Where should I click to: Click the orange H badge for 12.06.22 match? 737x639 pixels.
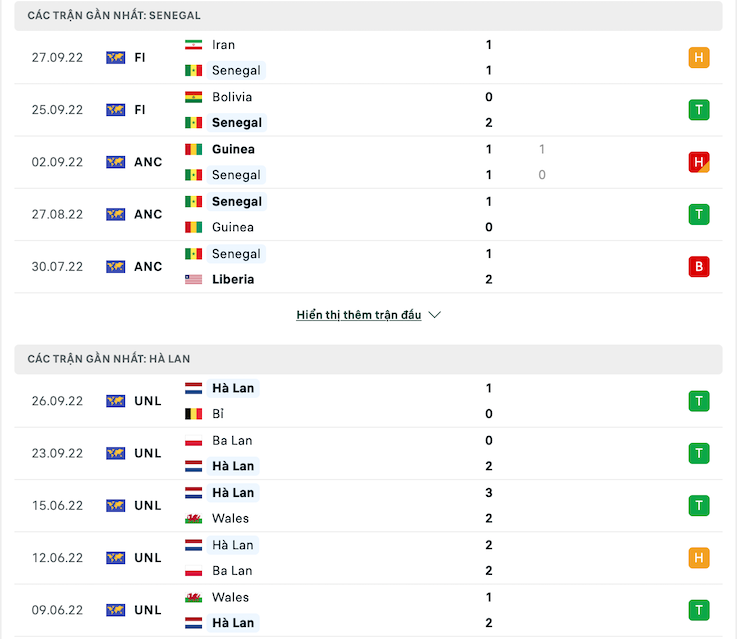699,557
